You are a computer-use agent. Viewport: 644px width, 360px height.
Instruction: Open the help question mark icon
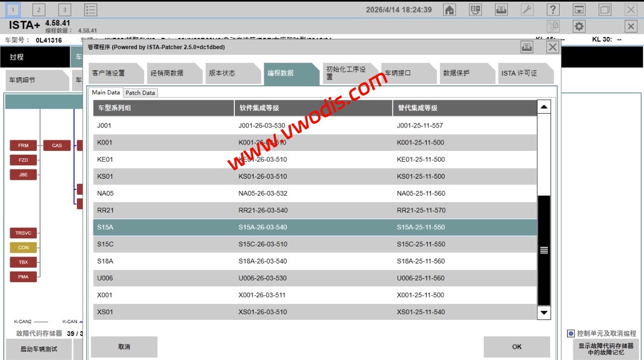[x=553, y=10]
